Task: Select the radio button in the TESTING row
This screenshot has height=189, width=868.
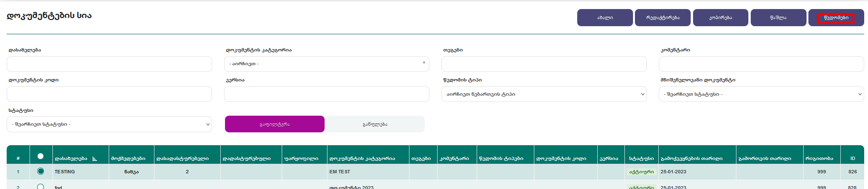Action: (x=41, y=171)
